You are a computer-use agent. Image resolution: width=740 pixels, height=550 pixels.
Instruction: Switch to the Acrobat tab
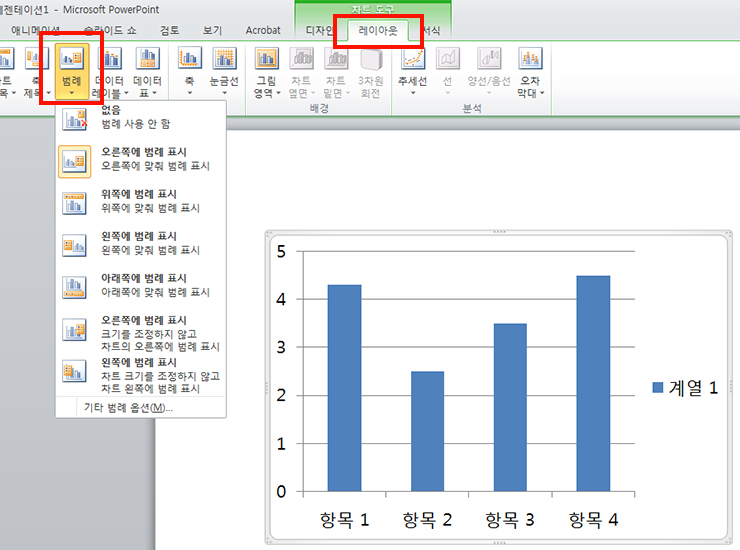[262, 32]
